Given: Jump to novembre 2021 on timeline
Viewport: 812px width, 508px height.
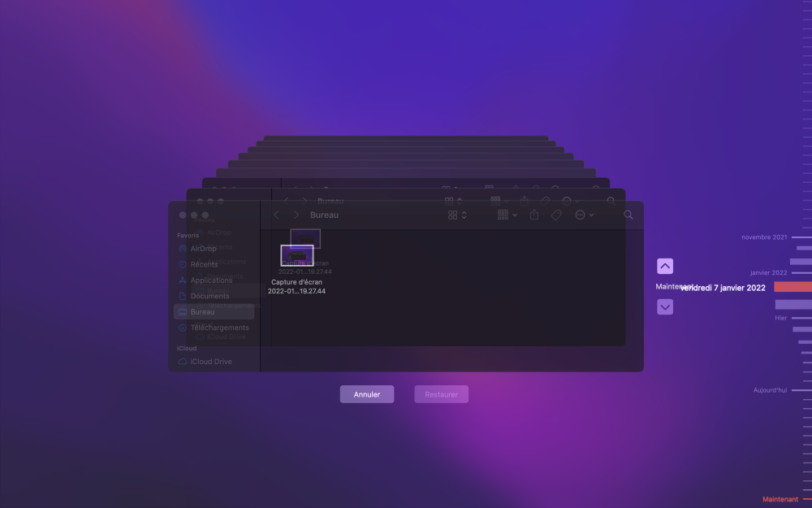Looking at the screenshot, I should pyautogui.click(x=764, y=237).
